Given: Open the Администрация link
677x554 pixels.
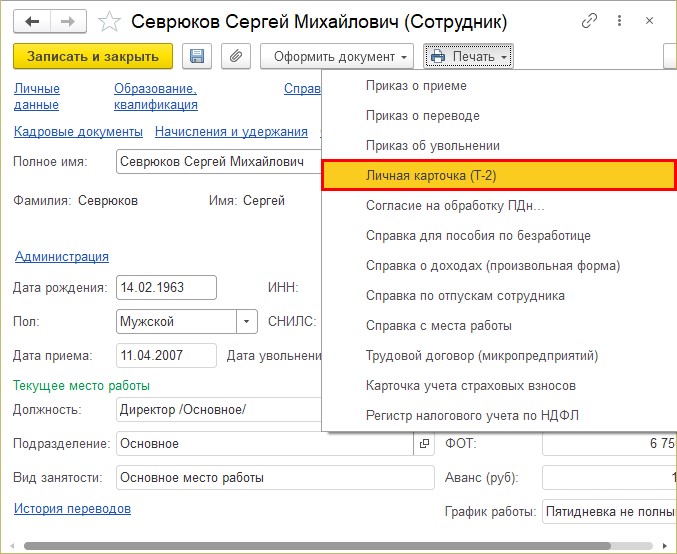Looking at the screenshot, I should point(62,256).
